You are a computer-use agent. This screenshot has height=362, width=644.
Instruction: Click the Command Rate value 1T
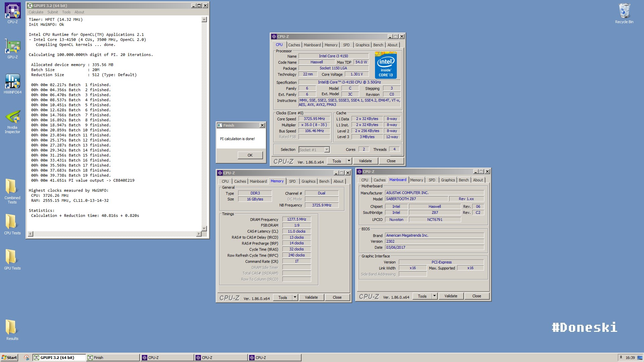tap(297, 261)
